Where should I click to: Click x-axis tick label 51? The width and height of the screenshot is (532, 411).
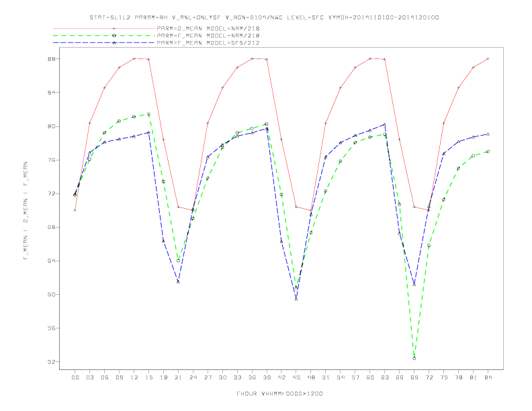326,377
